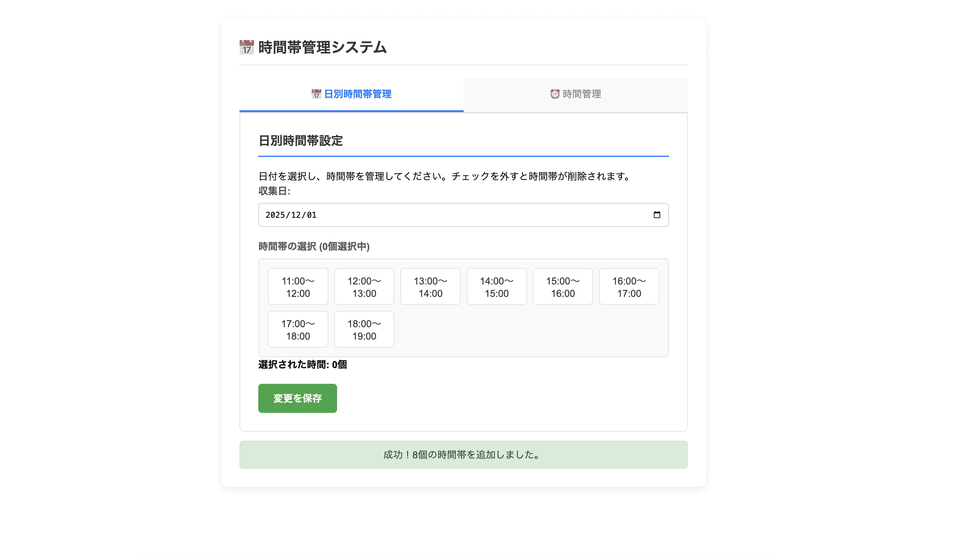Click the alarm clock icon on 時間管理 tab
The width and height of the screenshot is (980, 558).
click(x=555, y=94)
